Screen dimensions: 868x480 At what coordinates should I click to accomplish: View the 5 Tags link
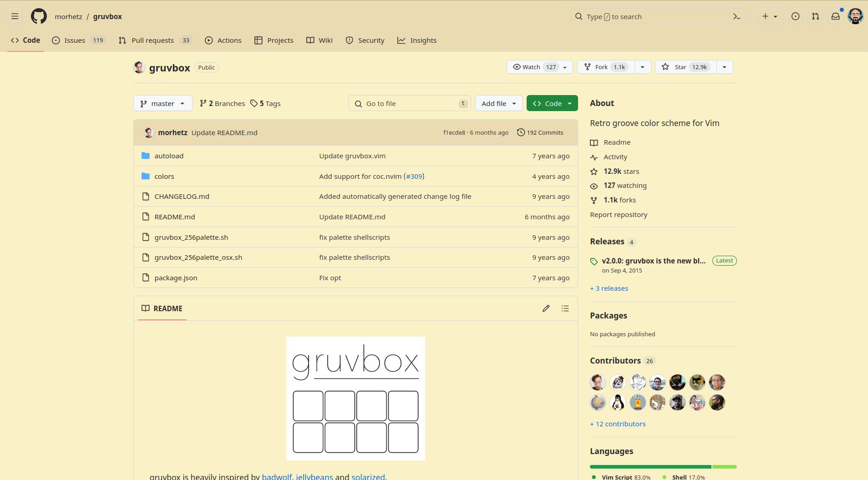[x=265, y=103]
